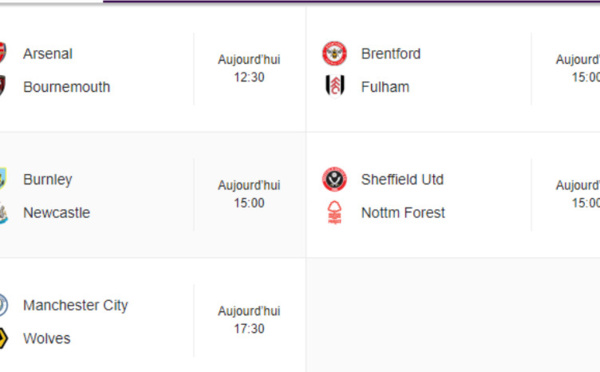Click the Arsenal club crest
This screenshot has height=372, width=600.
pos(2,53)
